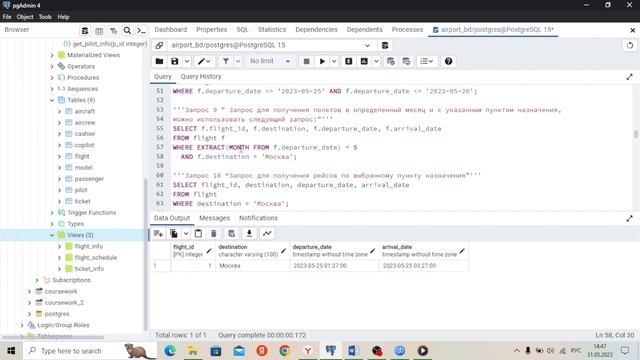Click the Open File folder icon

pos(159,61)
